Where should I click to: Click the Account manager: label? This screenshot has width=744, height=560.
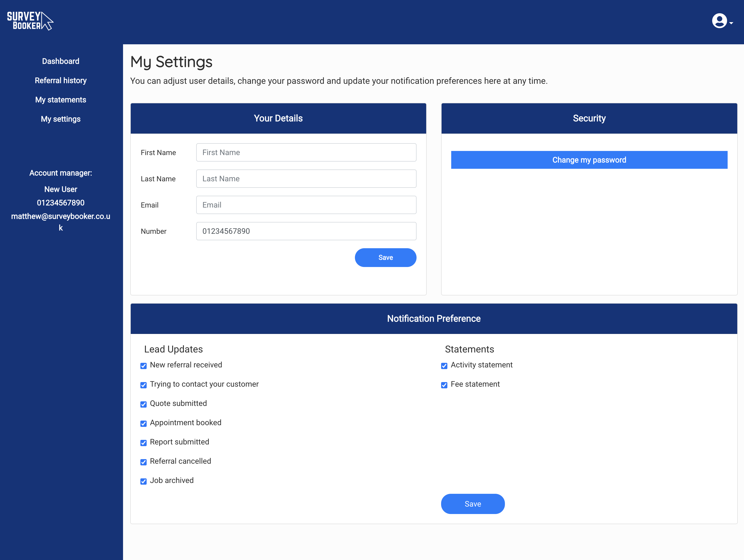point(60,173)
